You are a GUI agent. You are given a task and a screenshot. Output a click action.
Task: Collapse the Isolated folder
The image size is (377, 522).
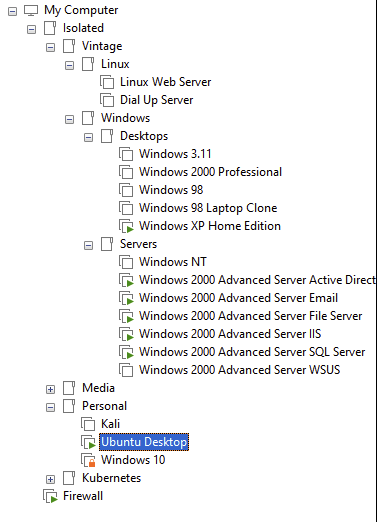tap(31, 30)
